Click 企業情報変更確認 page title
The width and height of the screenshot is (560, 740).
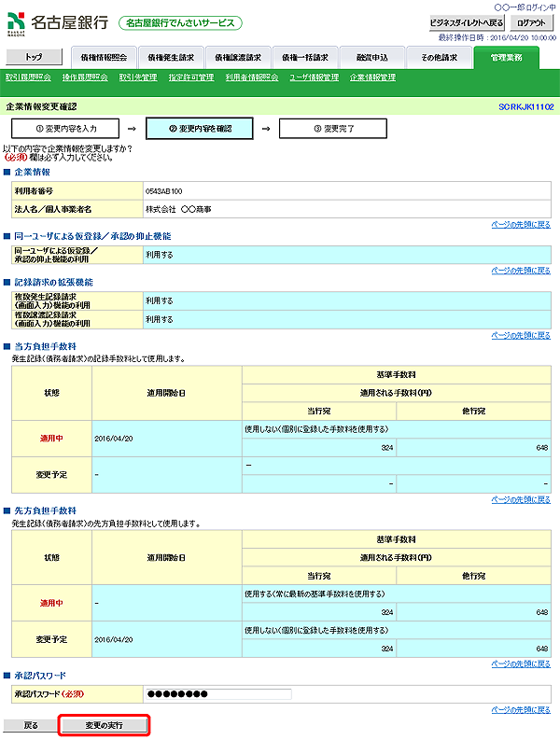(x=41, y=106)
